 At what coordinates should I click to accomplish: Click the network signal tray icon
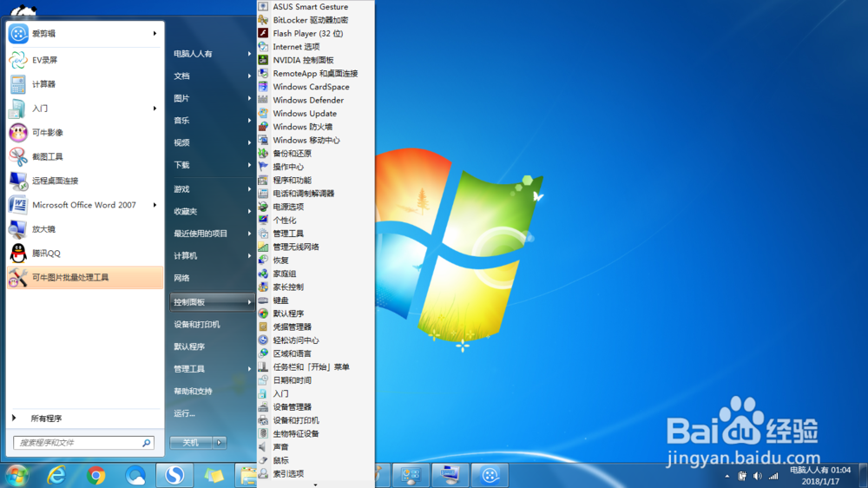point(773,476)
